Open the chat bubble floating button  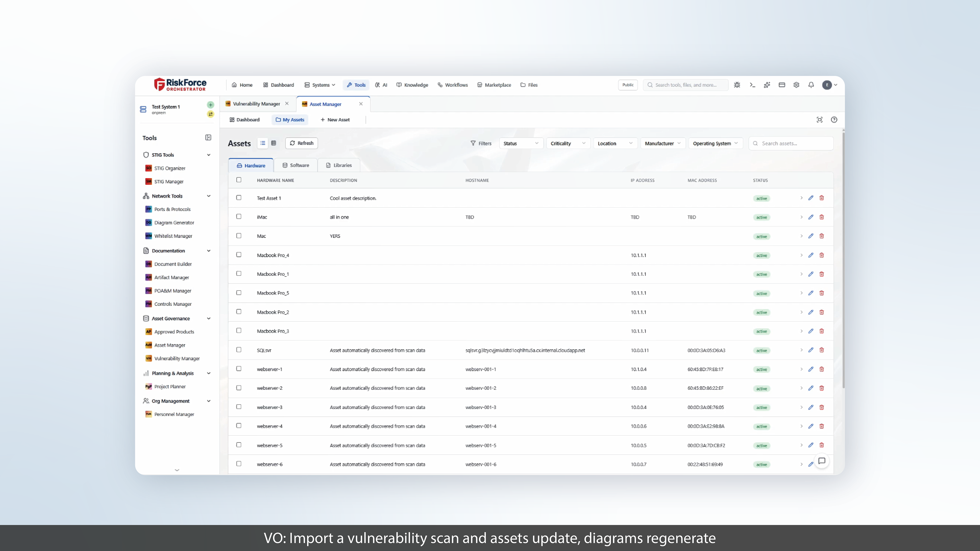(822, 461)
